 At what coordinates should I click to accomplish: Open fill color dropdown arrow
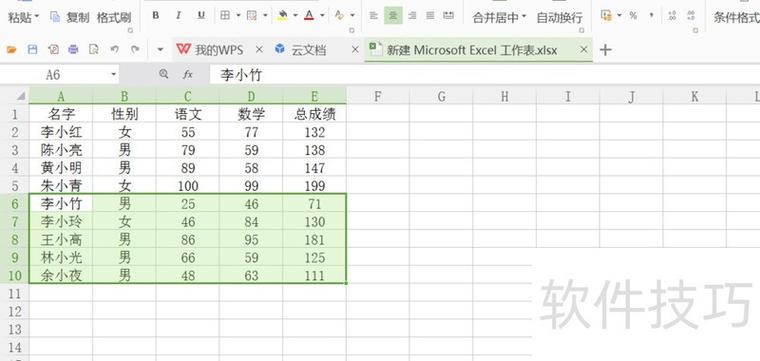point(295,16)
